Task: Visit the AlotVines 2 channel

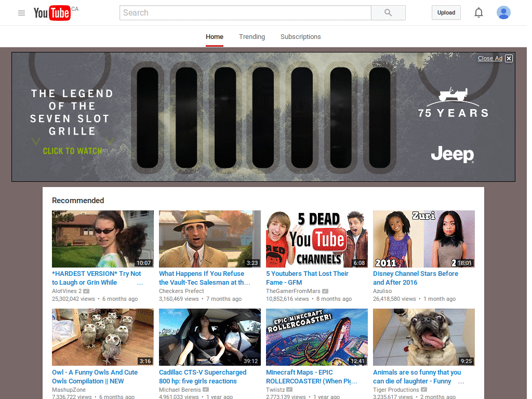Action: click(x=66, y=291)
